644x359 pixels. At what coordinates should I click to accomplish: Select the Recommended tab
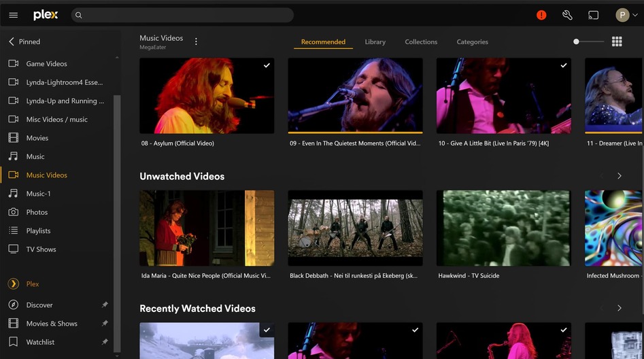click(323, 42)
